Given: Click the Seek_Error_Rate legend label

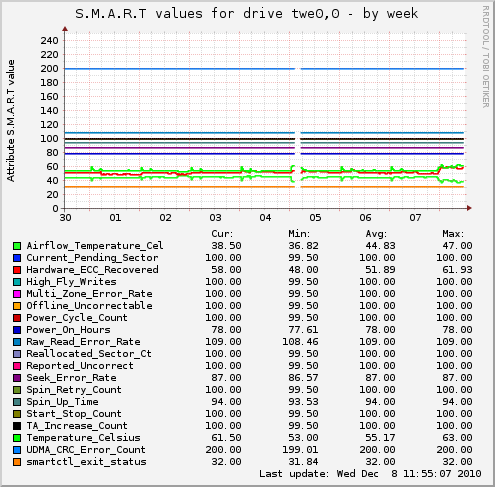Looking at the screenshot, I should [71, 378].
